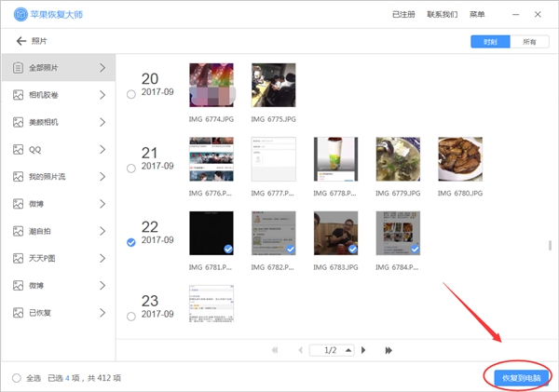Toggle the 全选 select-all option

coord(18,378)
